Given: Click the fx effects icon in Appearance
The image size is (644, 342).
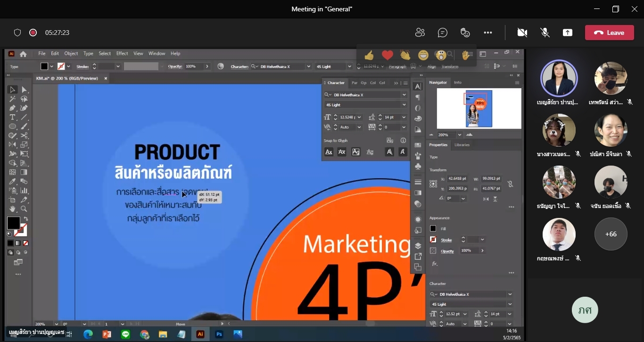Looking at the screenshot, I should tap(434, 263).
